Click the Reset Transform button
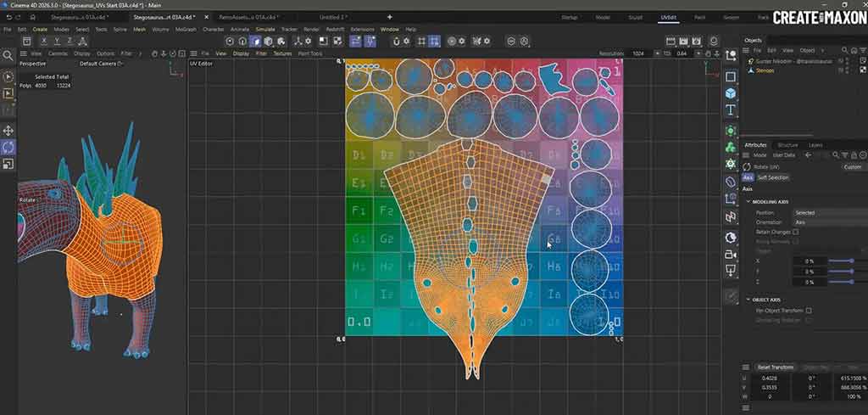Image resolution: width=868 pixels, height=415 pixels. click(775, 367)
